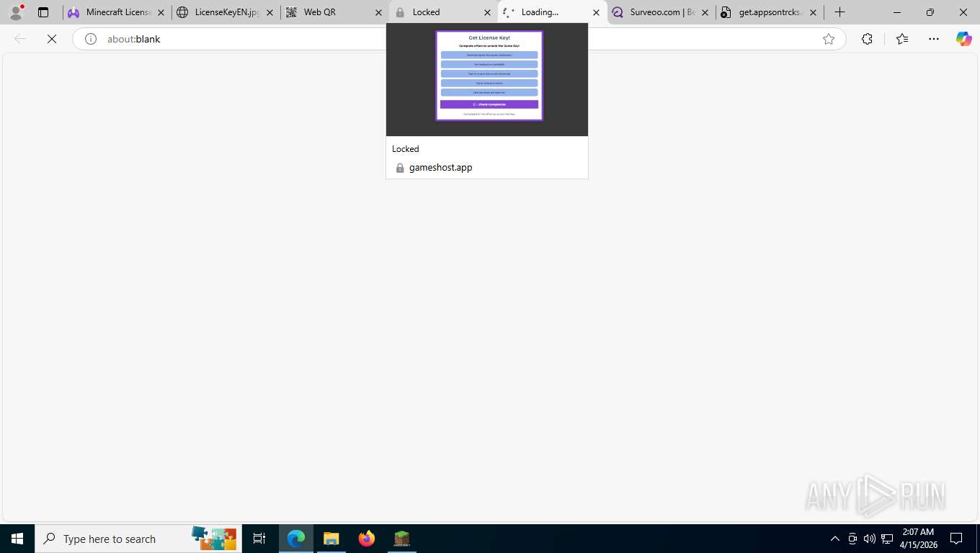This screenshot has width=980, height=553.
Task: Open Task View on taskbar
Action: 259,539
